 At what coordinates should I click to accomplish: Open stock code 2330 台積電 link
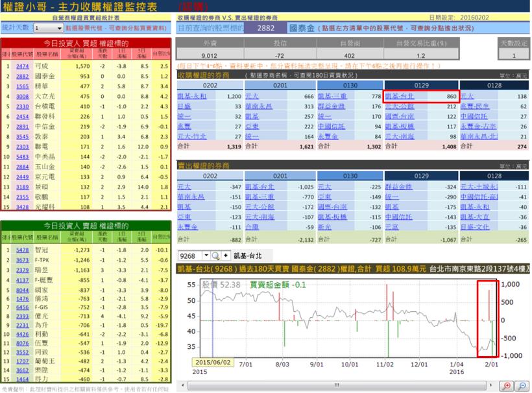point(23,106)
